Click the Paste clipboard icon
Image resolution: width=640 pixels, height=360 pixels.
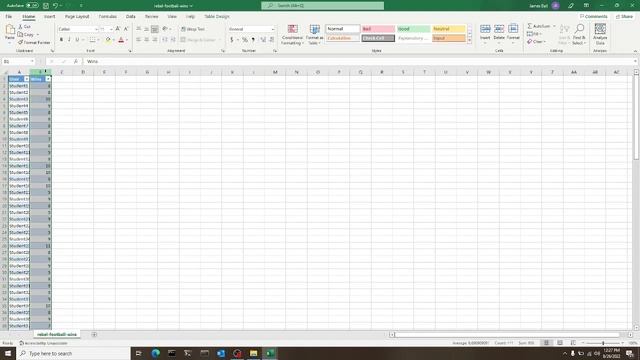tap(10, 30)
